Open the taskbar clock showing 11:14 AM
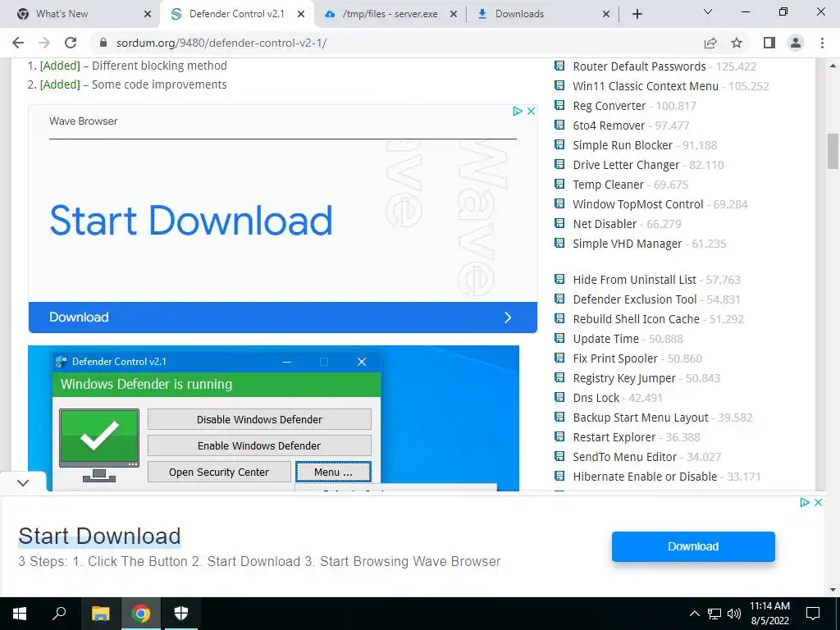This screenshot has width=840, height=630. click(x=769, y=614)
